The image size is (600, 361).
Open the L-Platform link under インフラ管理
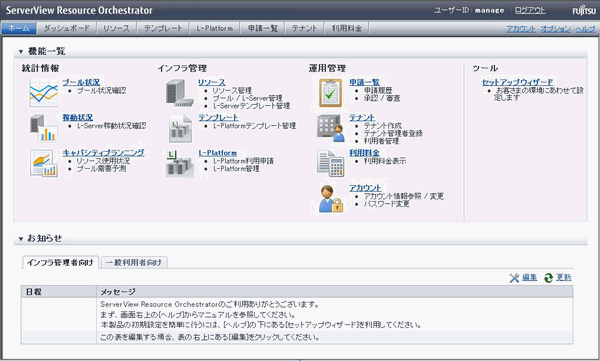click(x=217, y=153)
